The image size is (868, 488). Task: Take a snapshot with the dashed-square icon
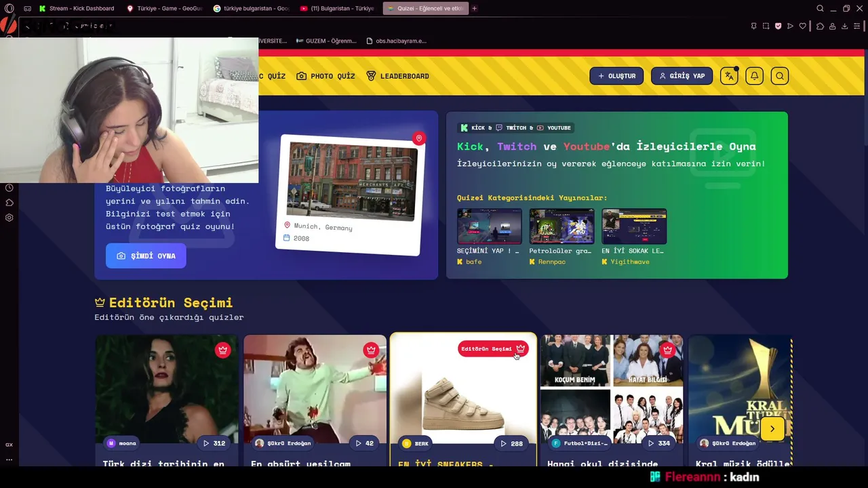point(766,26)
